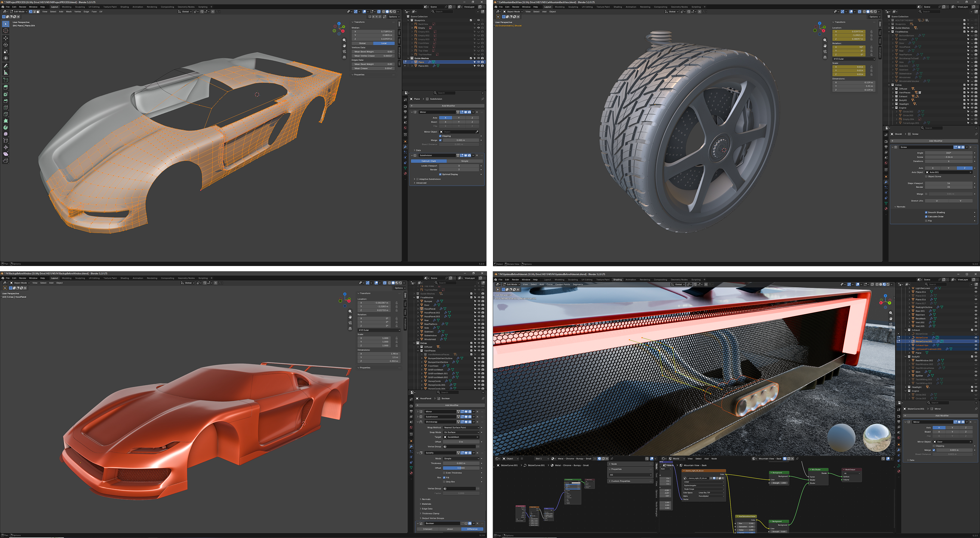Activate the Loop Cut tool in F40ProjectPROCESS window

[x=6, y=108]
